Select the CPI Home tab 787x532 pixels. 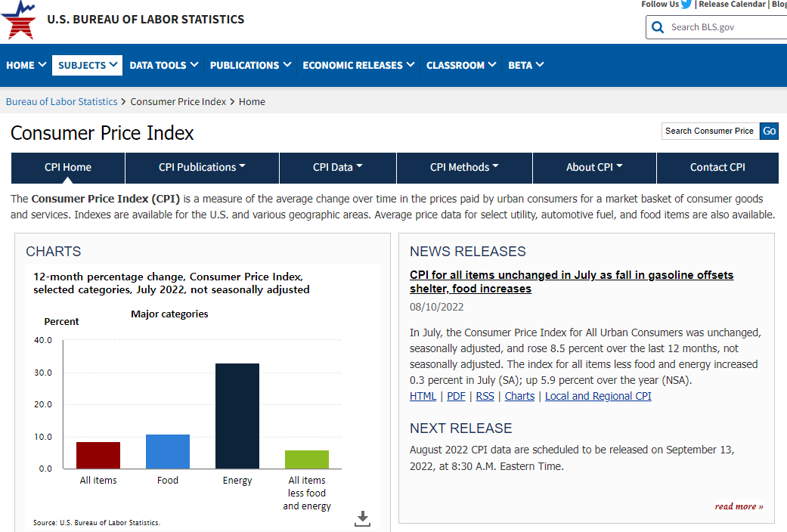pos(68,168)
